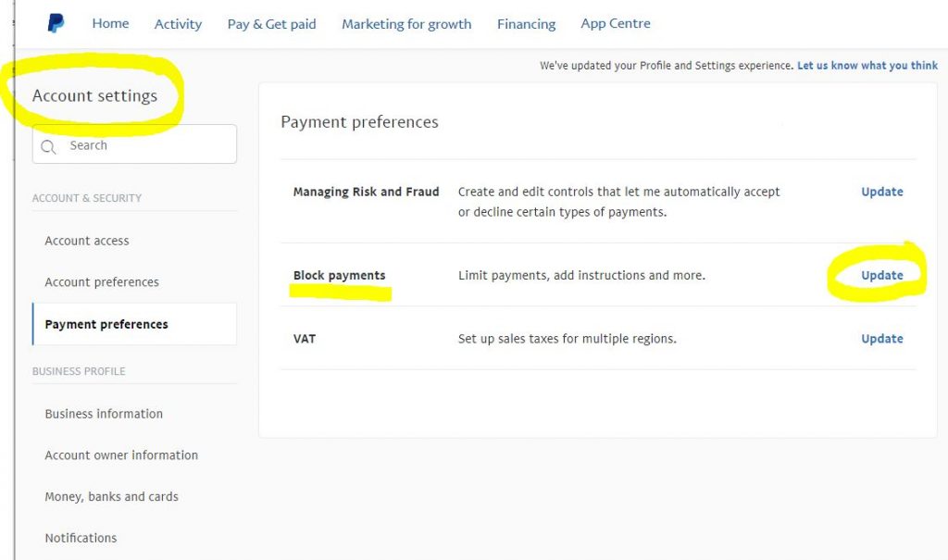Select Account preferences in sidebar
The image size is (948, 560).
pyautogui.click(x=102, y=281)
